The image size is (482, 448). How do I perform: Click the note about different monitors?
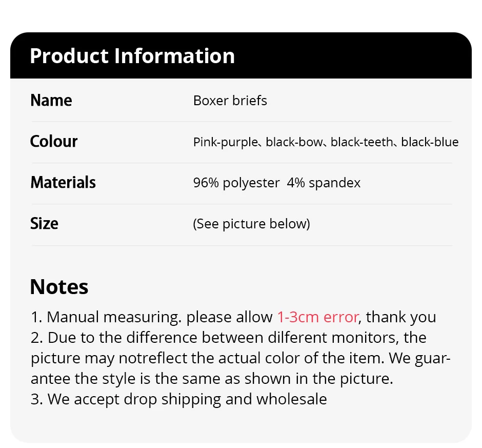coord(228,338)
